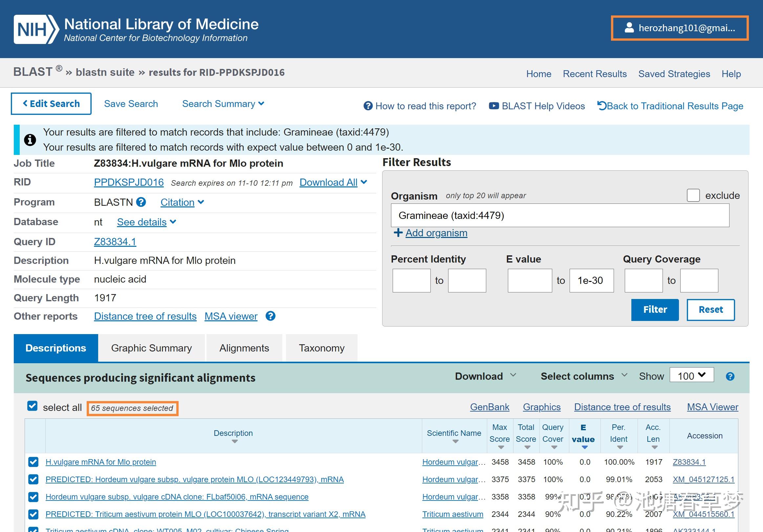763x532 pixels.
Task: Open the Show 100 results dropdown
Action: 691,375
